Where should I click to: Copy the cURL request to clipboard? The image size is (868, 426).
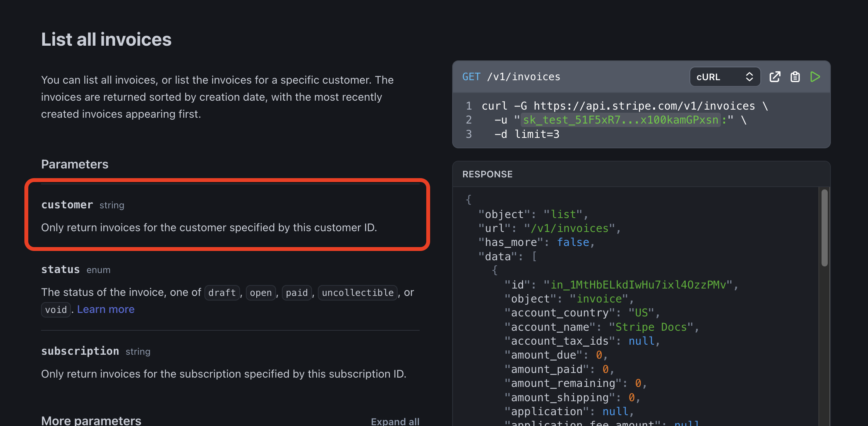click(795, 77)
